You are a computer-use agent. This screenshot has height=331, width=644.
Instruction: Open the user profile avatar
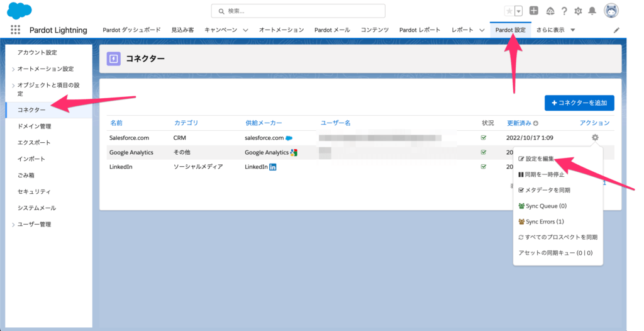point(611,11)
